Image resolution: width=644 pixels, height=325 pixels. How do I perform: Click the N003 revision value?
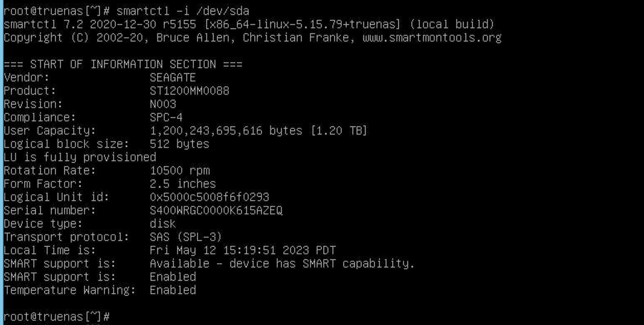pos(163,104)
